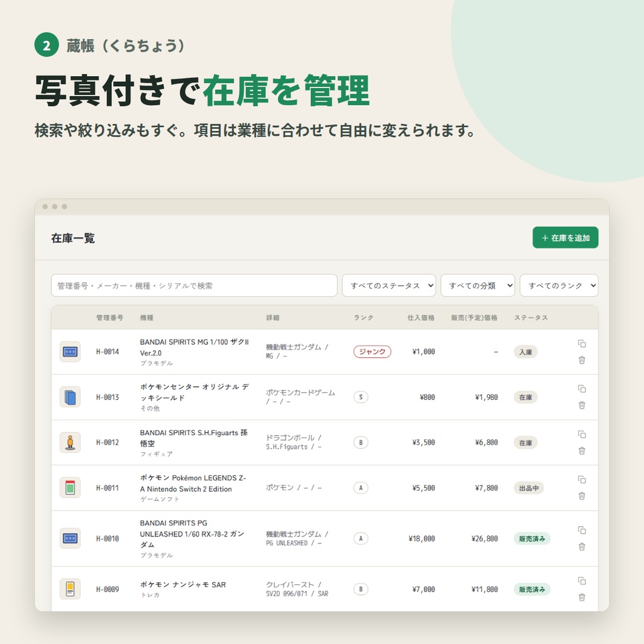Image resolution: width=644 pixels, height=644 pixels.
Task: Open the H-0012 figure thumbnail
Action: click(x=70, y=442)
